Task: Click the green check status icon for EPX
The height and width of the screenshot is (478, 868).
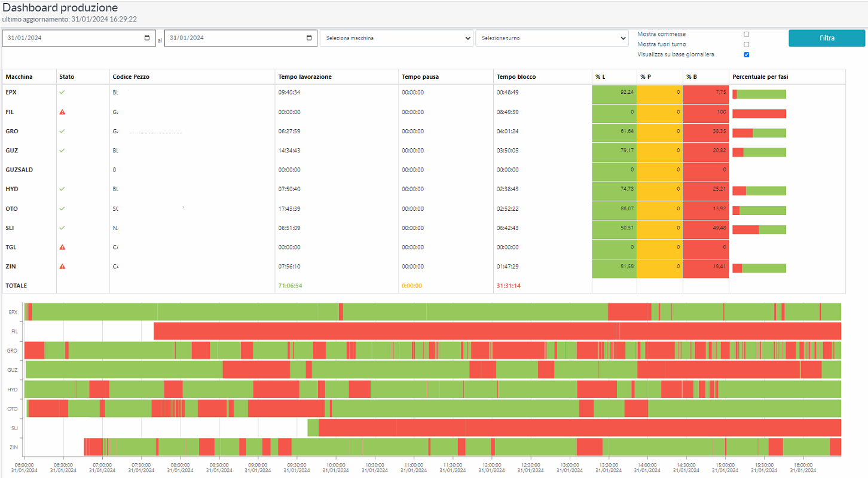Action: [62, 93]
